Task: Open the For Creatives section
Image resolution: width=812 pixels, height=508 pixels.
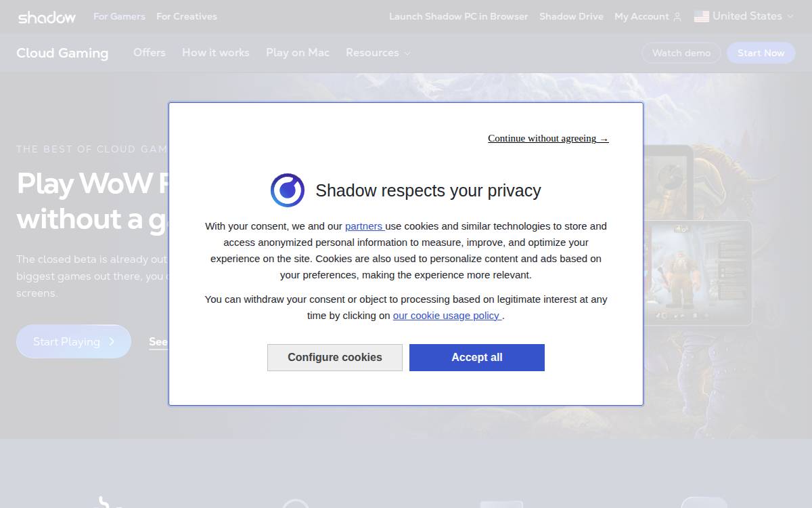Action: point(187,16)
